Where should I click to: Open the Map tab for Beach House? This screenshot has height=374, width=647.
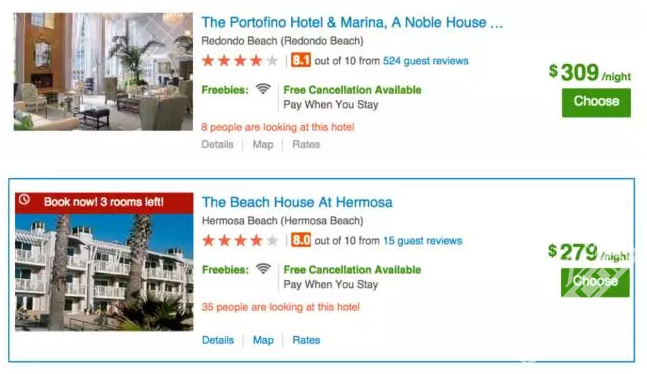263,340
